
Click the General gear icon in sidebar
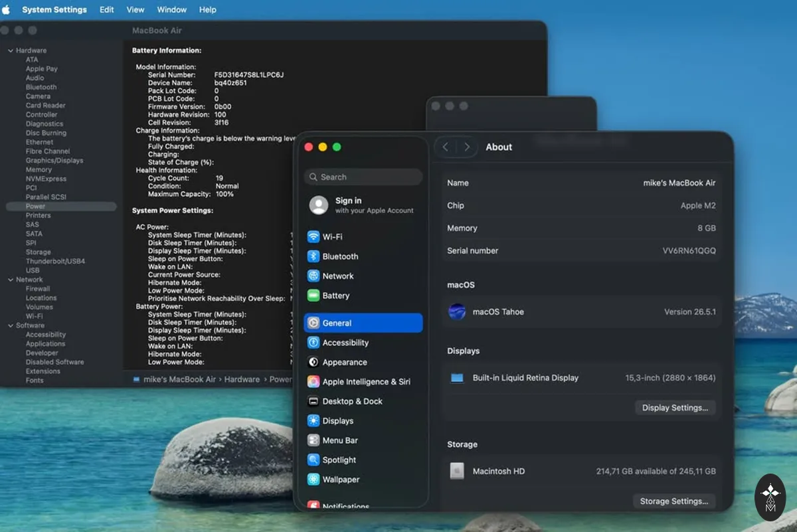click(x=313, y=323)
